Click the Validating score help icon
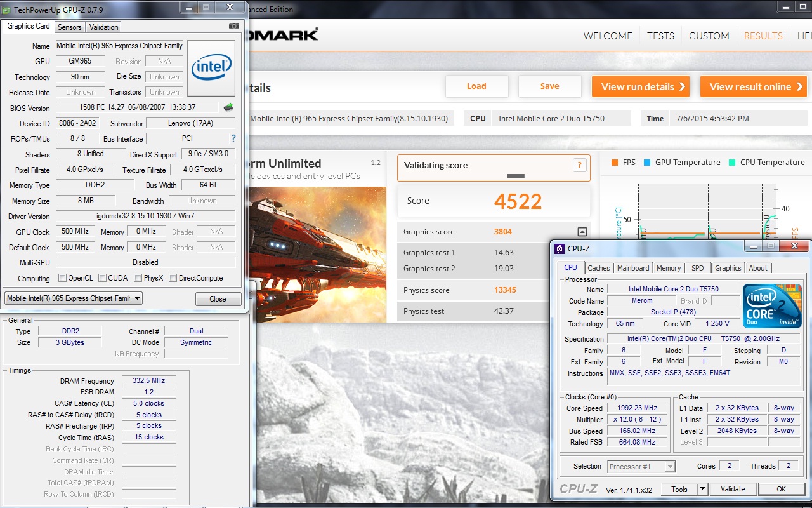 (579, 166)
